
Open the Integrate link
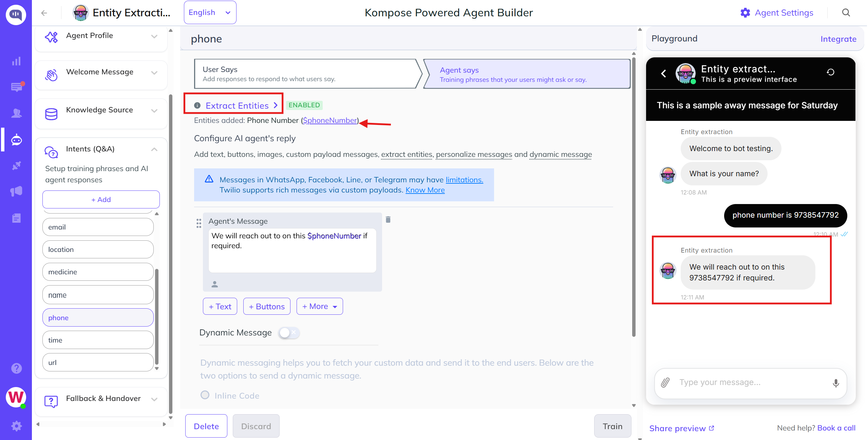click(838, 39)
